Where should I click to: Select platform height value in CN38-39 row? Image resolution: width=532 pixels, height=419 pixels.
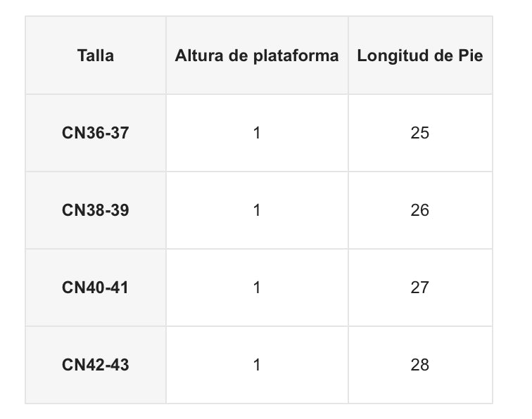tap(257, 210)
